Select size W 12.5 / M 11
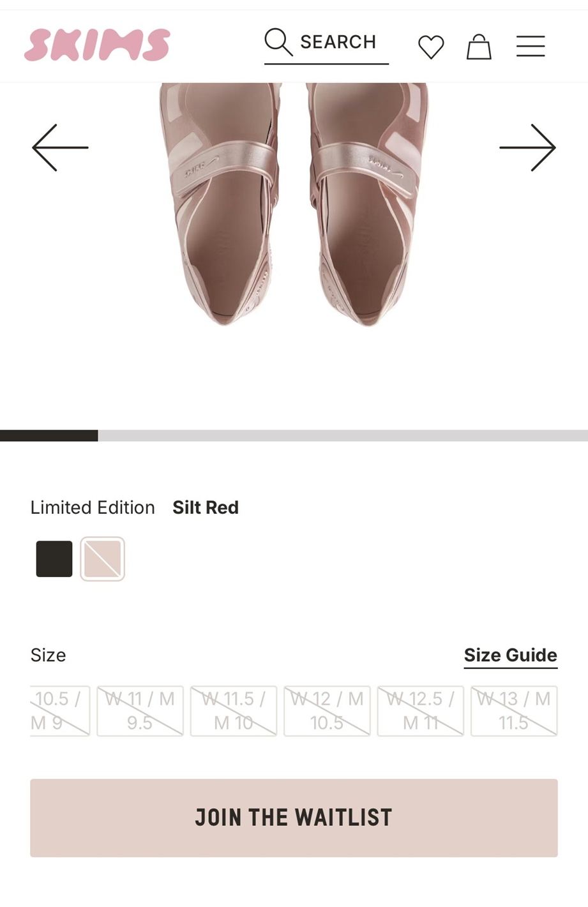This screenshot has width=588, height=907. (x=421, y=711)
